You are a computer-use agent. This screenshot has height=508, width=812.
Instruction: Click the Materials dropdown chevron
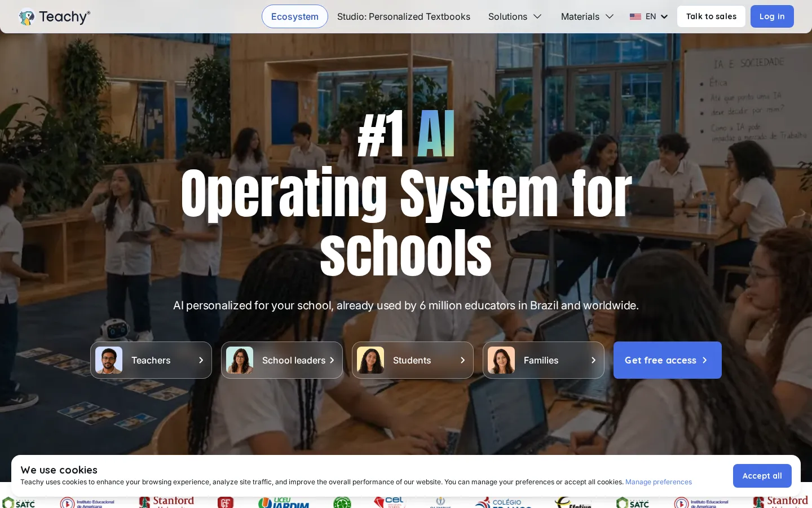(x=609, y=16)
